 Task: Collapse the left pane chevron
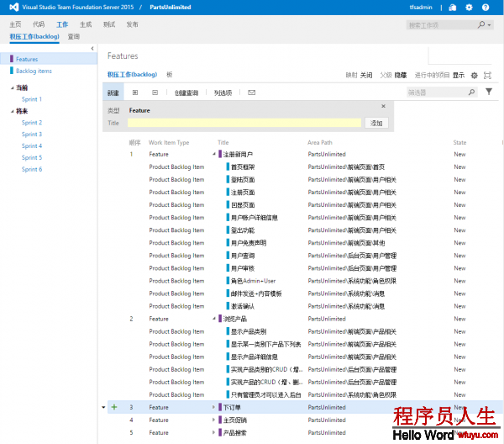point(92,48)
